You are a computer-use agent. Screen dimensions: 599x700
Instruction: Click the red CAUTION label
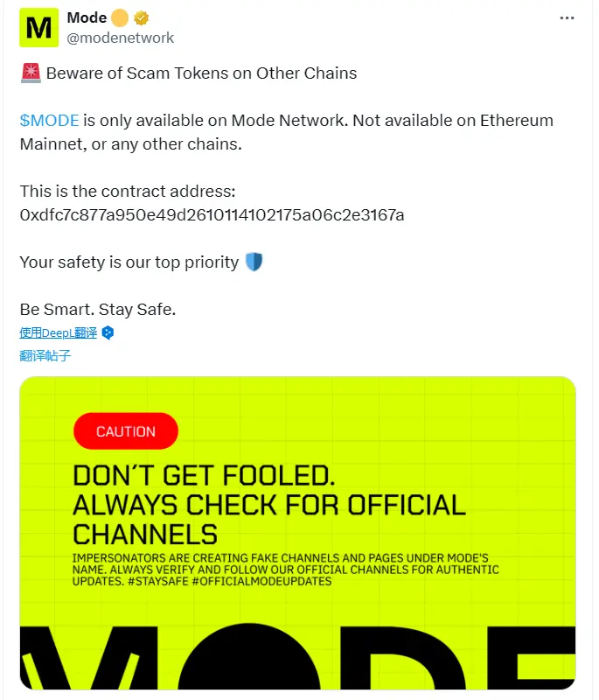(126, 431)
